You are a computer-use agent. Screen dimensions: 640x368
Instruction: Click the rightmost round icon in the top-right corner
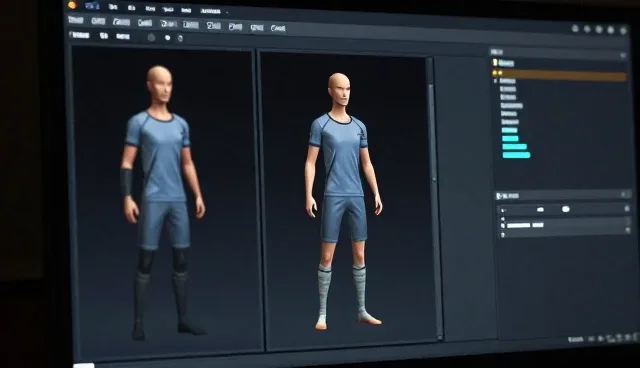pos(623,31)
